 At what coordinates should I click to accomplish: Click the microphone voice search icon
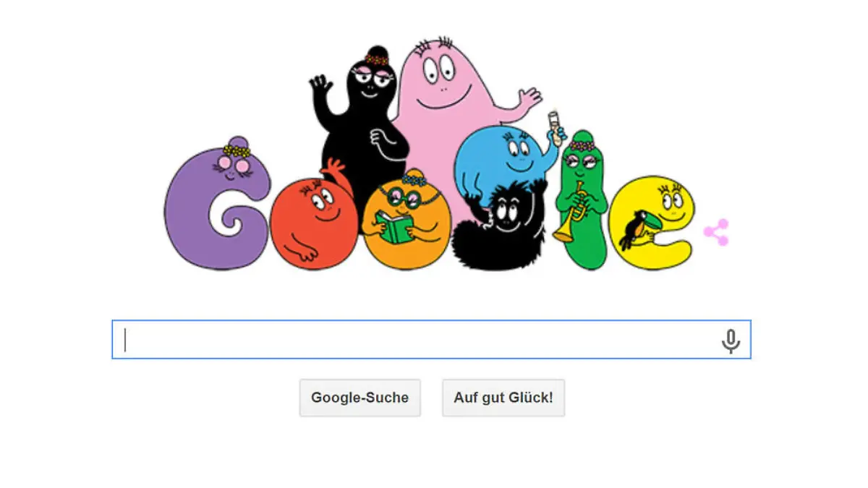(731, 341)
